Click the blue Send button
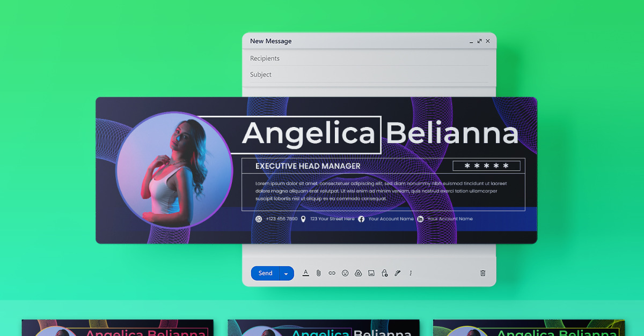This screenshot has height=336, width=644. [265, 273]
